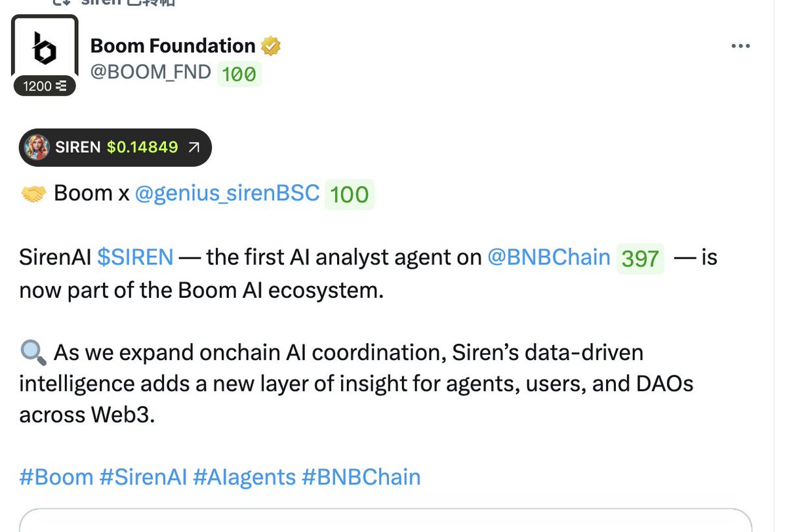Open the @BNBChain mention

pos(549,257)
